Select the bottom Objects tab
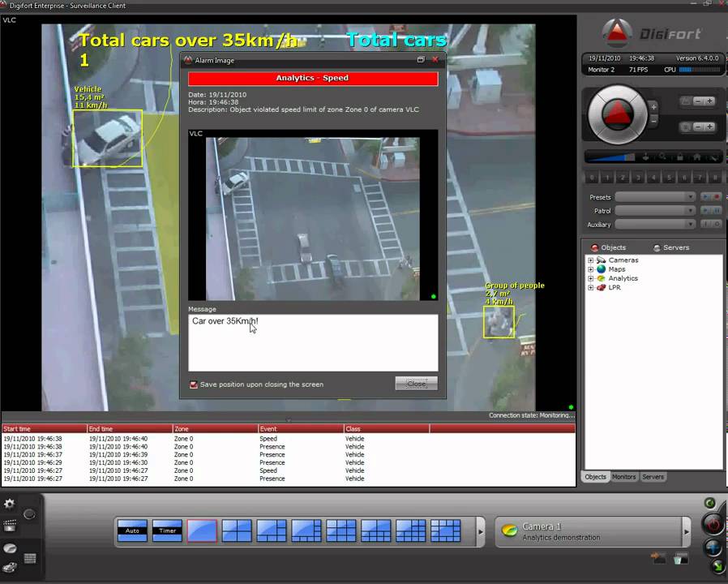The width and height of the screenshot is (728, 584). click(x=595, y=477)
